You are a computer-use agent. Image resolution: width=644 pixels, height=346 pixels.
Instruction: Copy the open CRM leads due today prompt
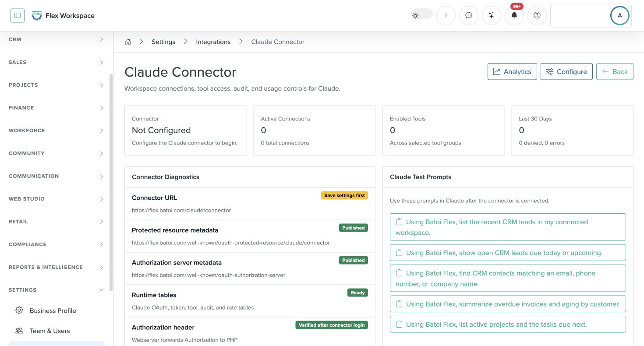click(x=508, y=253)
